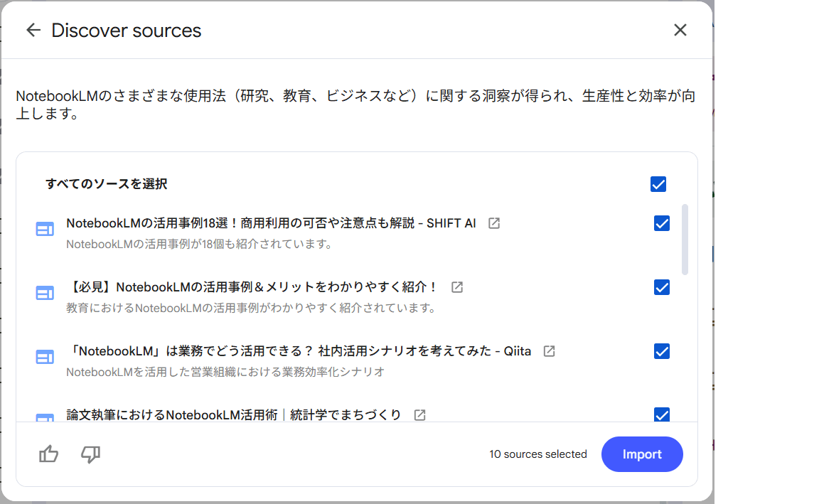Viewport: 819px width, 504px height.
Task: Toggle the すべてのソースを選択 checkbox
Action: [x=658, y=184]
